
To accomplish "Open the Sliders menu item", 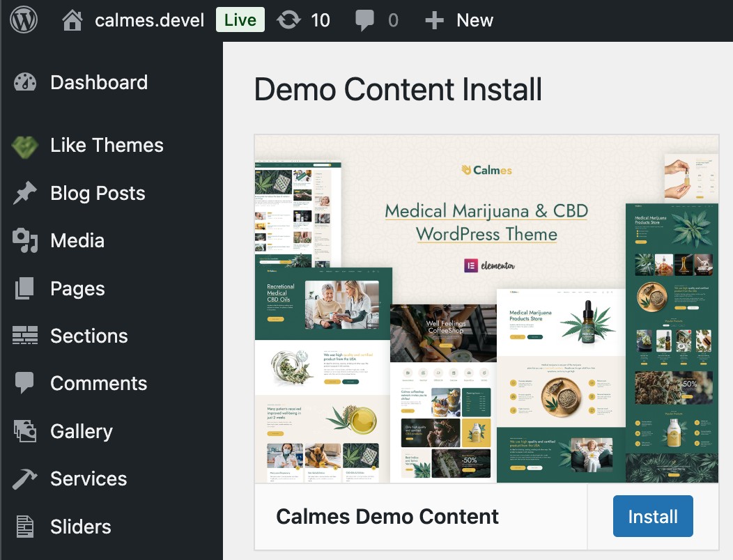I will point(81,527).
